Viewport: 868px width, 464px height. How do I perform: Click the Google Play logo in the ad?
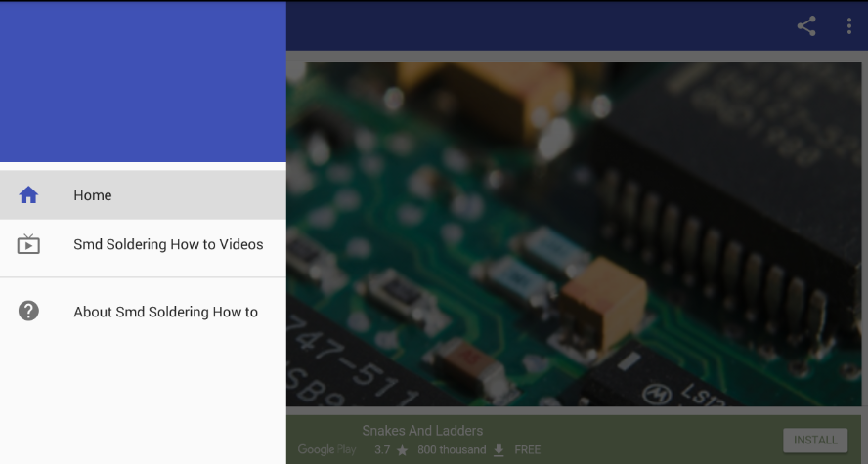326,450
